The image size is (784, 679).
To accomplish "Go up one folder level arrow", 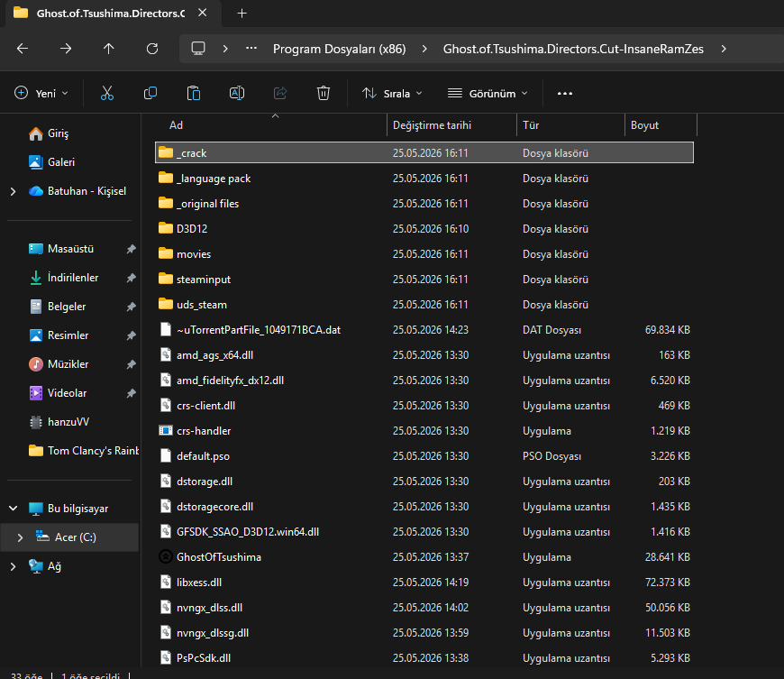I will click(x=108, y=49).
